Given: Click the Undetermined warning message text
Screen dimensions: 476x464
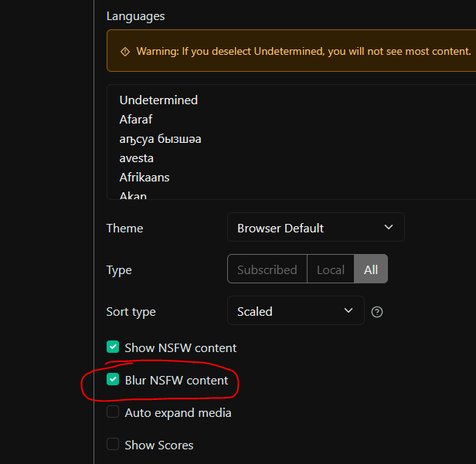Looking at the screenshot, I should (x=303, y=51).
